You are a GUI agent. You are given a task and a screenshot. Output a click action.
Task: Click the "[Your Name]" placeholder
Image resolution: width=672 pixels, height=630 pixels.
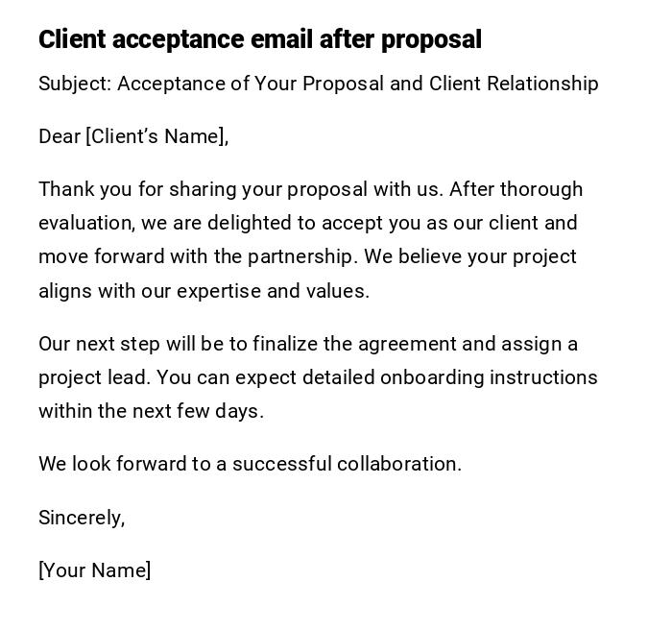94,570
